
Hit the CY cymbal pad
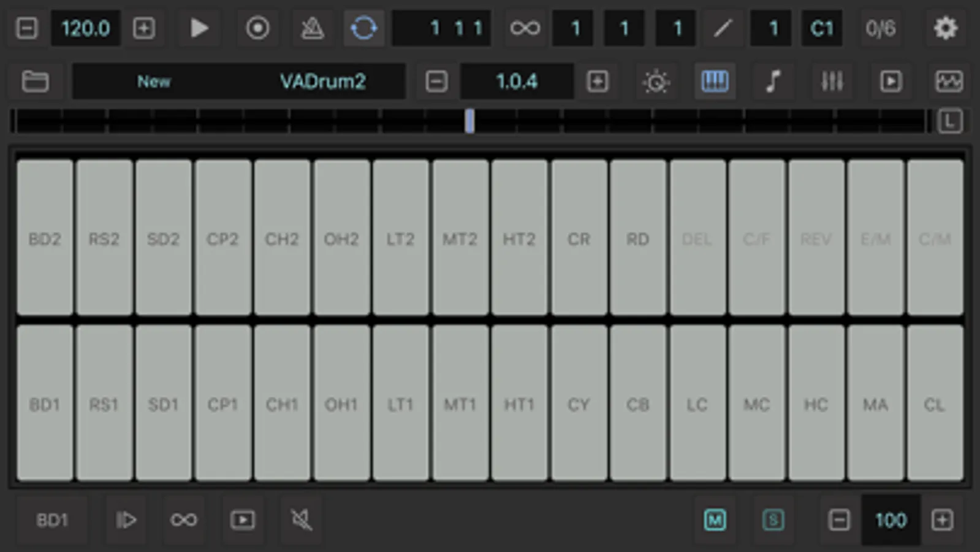pyautogui.click(x=579, y=403)
